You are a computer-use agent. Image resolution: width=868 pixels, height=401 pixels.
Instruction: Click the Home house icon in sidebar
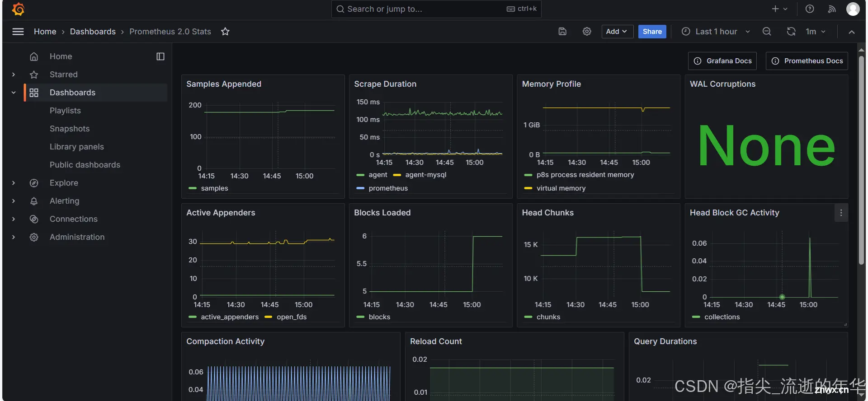pos(34,56)
